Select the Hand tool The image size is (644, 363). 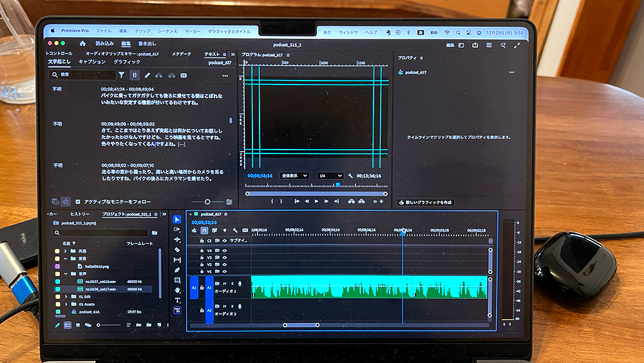[x=177, y=290]
